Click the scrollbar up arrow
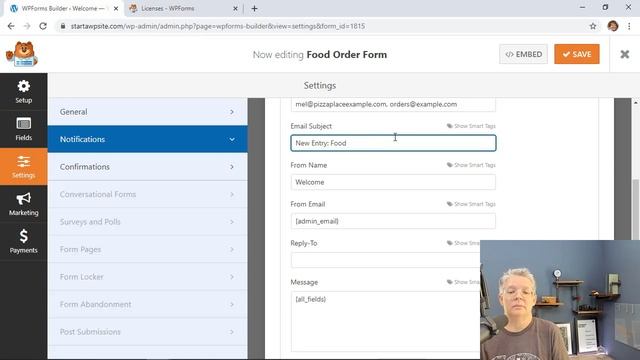Screen dimensions: 640x360 [636, 102]
